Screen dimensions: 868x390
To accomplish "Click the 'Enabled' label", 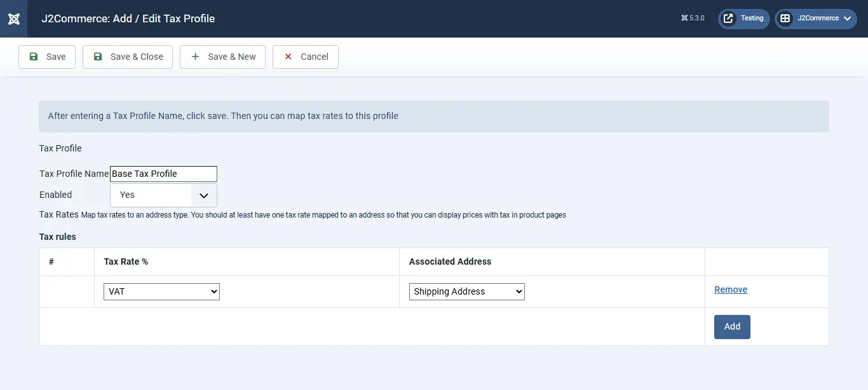I will point(56,195).
